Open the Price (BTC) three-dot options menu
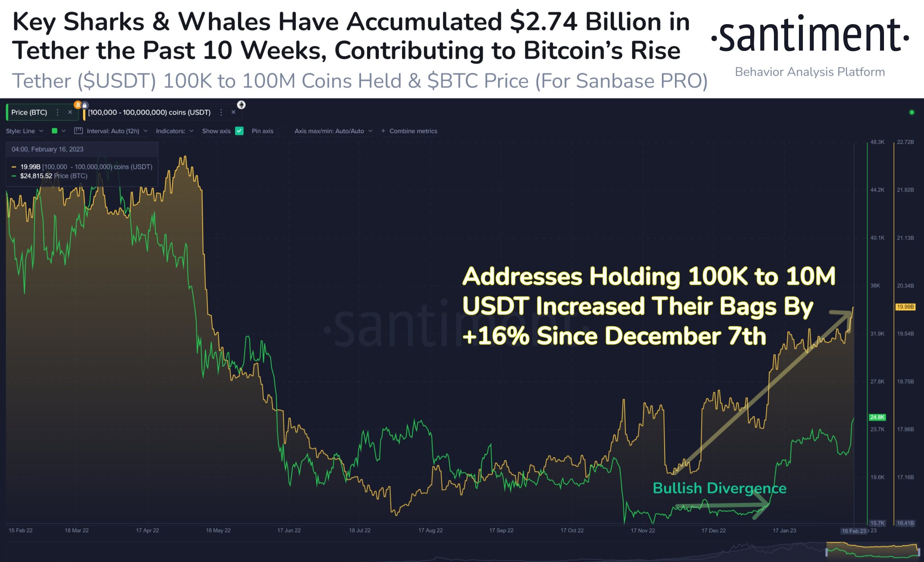924x562 pixels. tap(57, 113)
